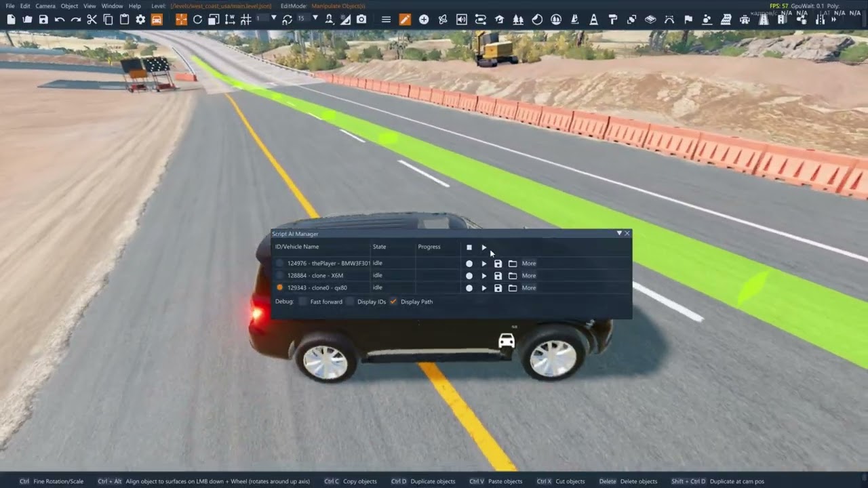Redo using the toolbar arrow icon
Image resolution: width=868 pixels, height=488 pixels.
click(76, 20)
